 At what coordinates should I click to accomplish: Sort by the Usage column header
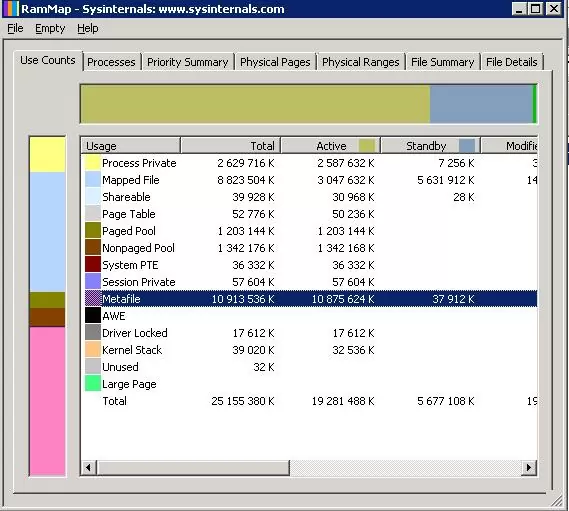point(130,146)
